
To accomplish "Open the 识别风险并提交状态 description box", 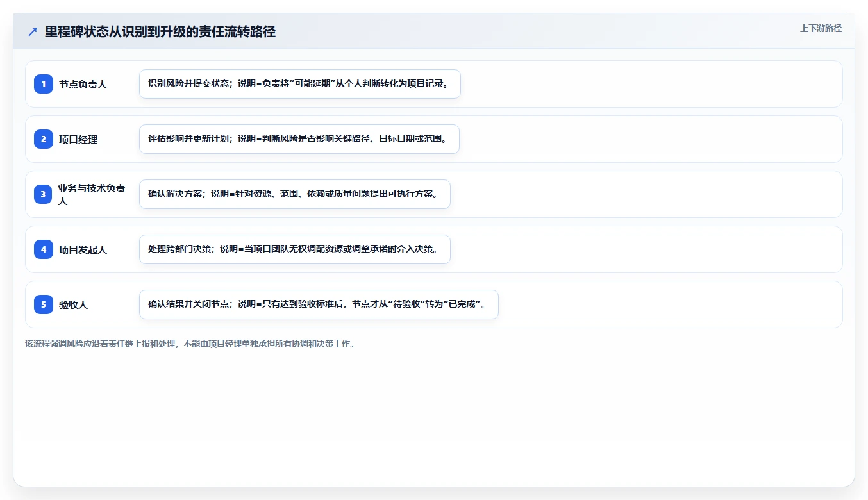I will click(300, 84).
